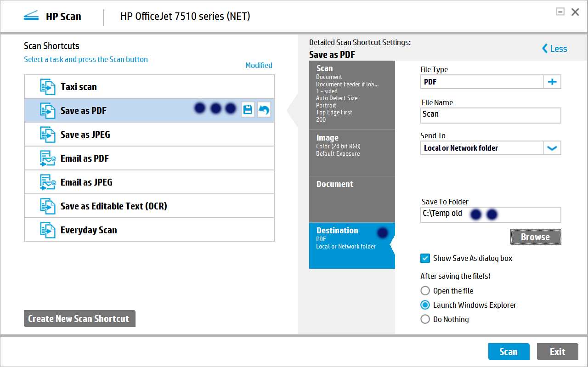The height and width of the screenshot is (367, 588).
Task: Select the Everyday Scan shortcut
Action: pyautogui.click(x=149, y=230)
